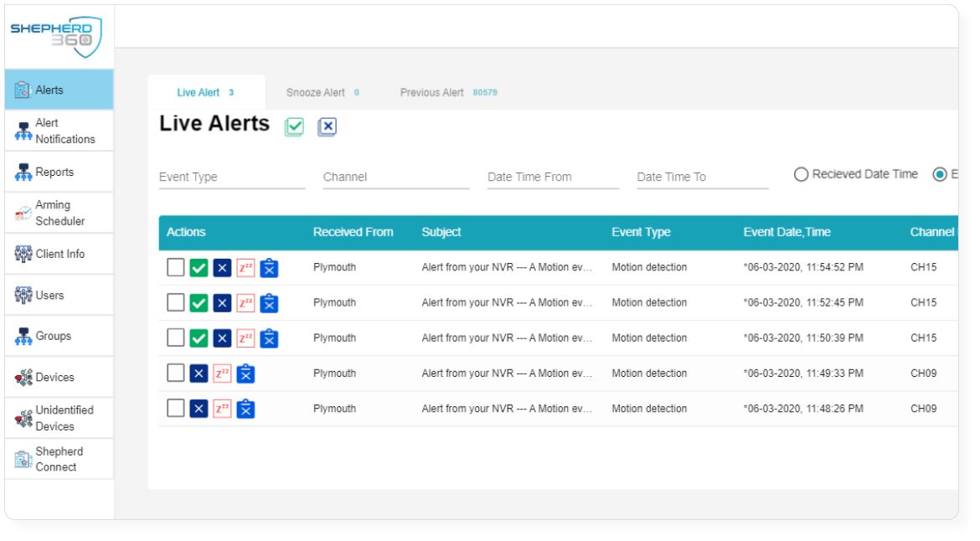980x541 pixels.
Task: Open the Channel filter dropdown
Action: click(396, 178)
